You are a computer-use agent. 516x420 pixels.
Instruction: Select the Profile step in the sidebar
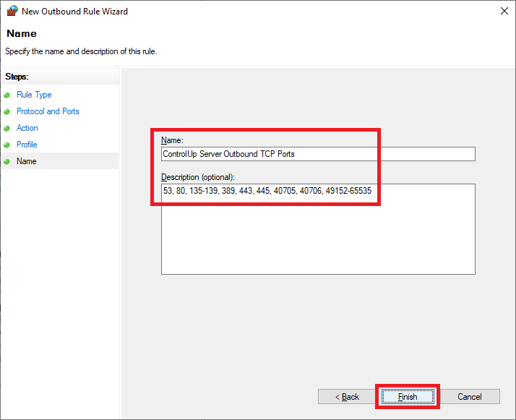(x=27, y=145)
